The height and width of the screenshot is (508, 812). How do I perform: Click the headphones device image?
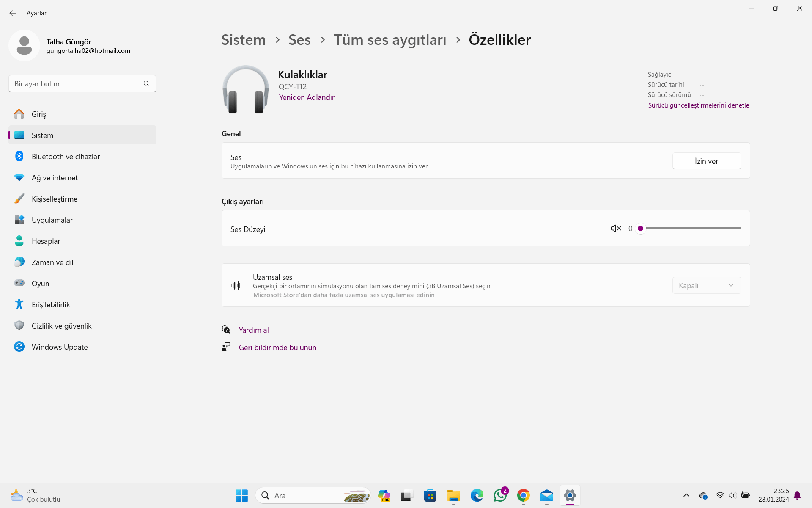click(245, 90)
